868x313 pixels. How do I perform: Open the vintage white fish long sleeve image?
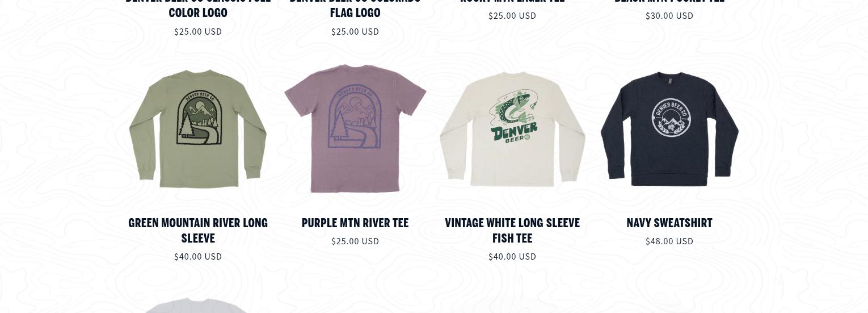(512, 129)
